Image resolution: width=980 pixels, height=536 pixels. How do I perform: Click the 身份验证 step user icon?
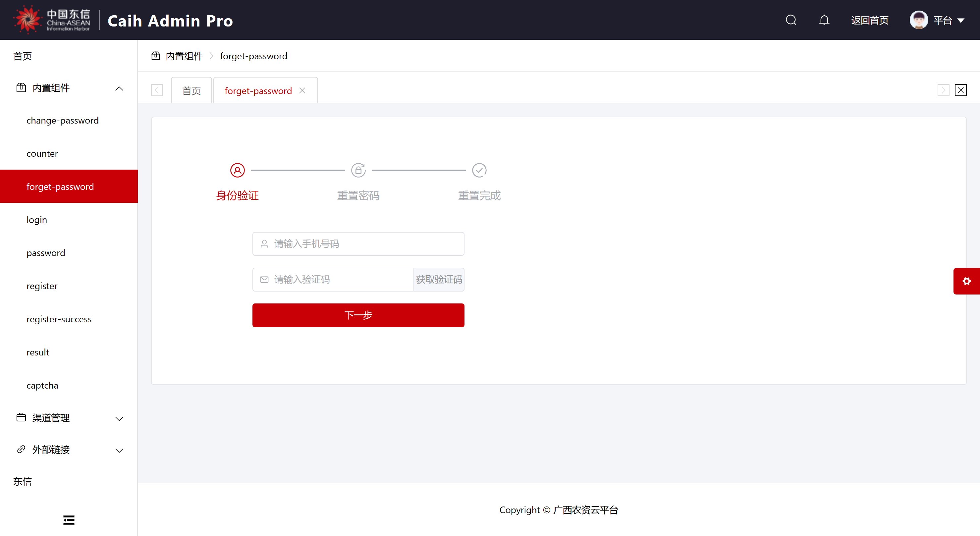[238, 170]
